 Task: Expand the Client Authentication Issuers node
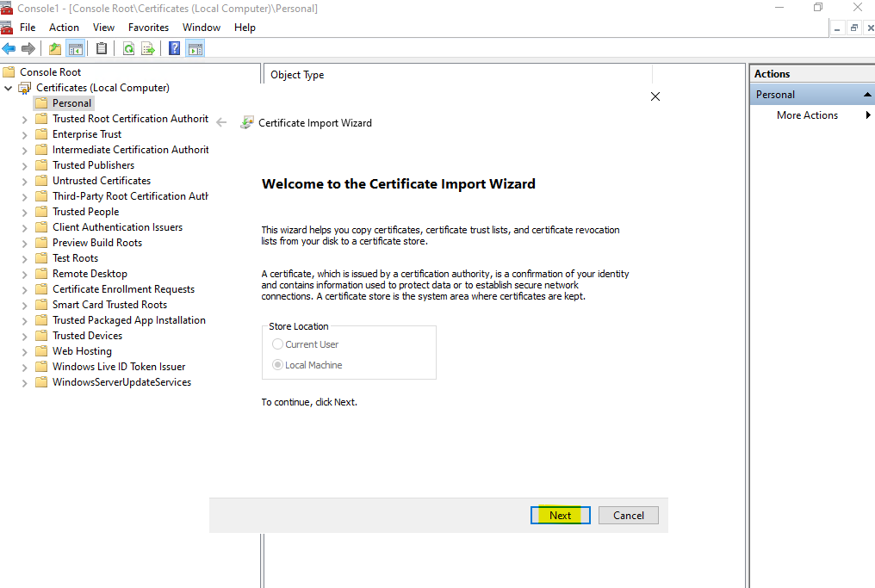(25, 227)
